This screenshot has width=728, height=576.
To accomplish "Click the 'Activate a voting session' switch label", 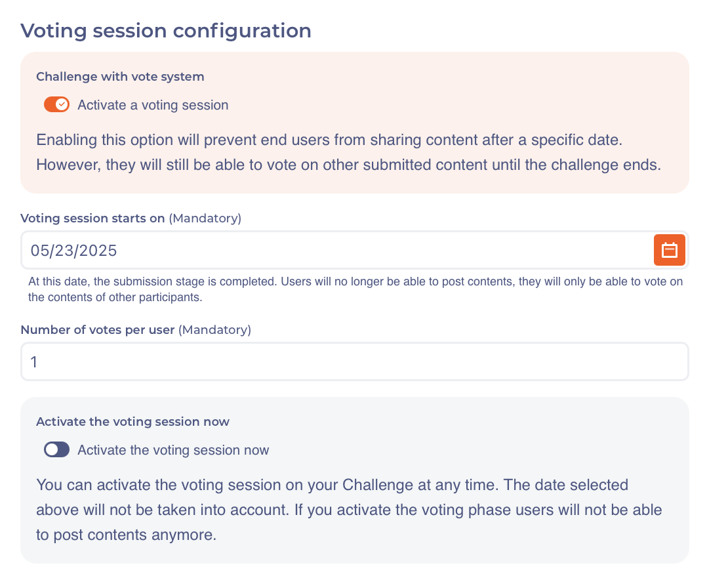I will (x=153, y=105).
